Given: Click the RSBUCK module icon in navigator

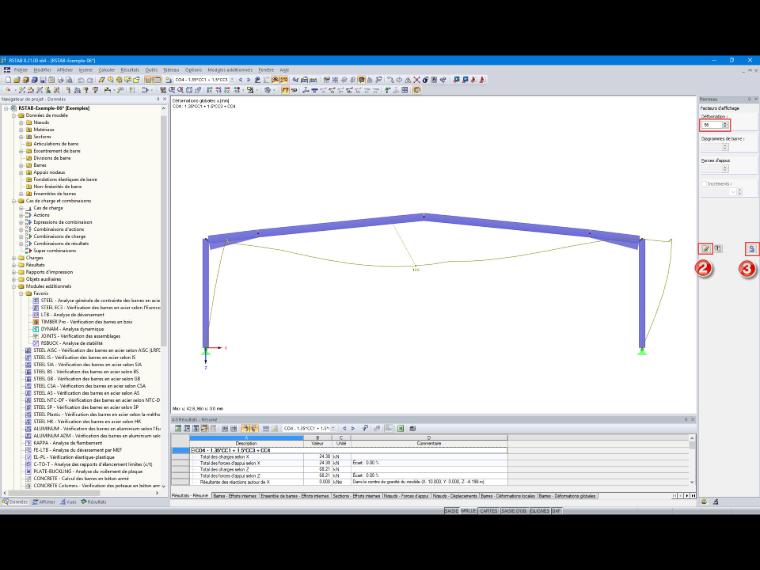Looking at the screenshot, I should [x=35, y=343].
